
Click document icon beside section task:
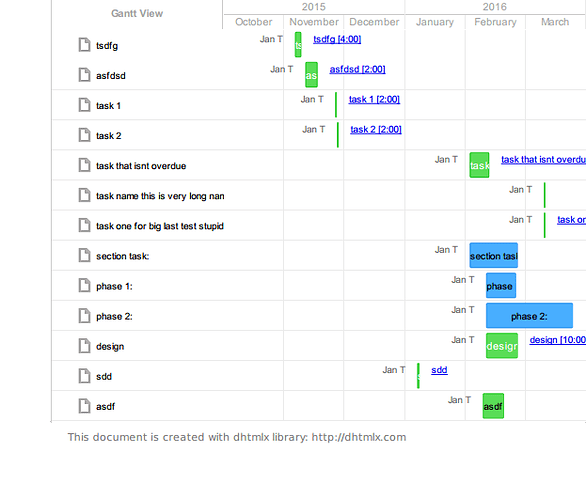(x=84, y=255)
